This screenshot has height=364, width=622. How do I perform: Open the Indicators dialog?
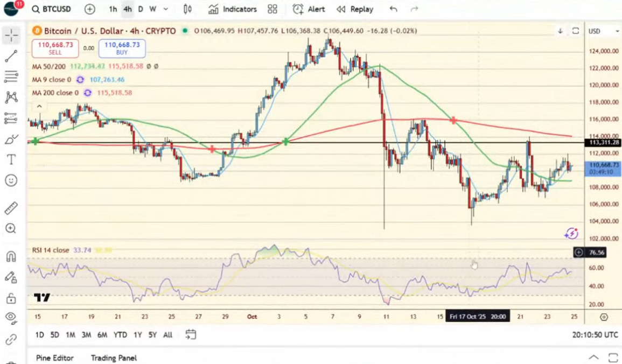tap(233, 9)
